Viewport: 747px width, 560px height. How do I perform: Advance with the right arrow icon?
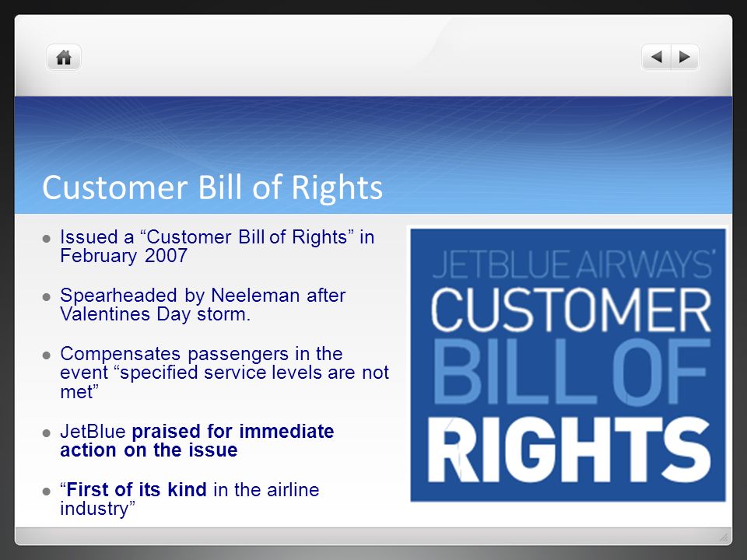click(x=685, y=57)
